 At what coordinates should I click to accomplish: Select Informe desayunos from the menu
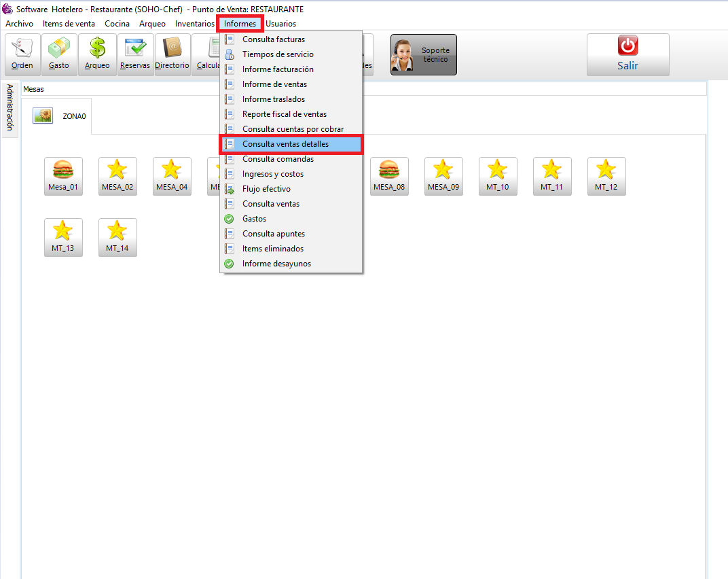276,264
